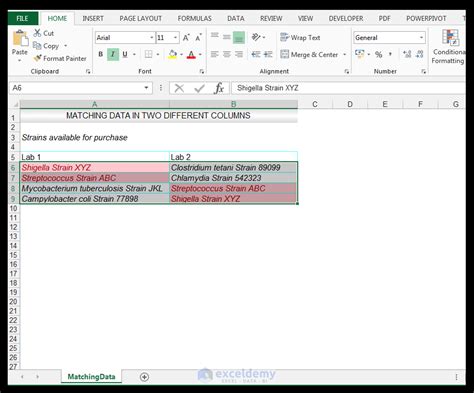Click Increase Decimal icon
Image resolution: width=474 pixels, height=393 pixels.
pyautogui.click(x=407, y=54)
